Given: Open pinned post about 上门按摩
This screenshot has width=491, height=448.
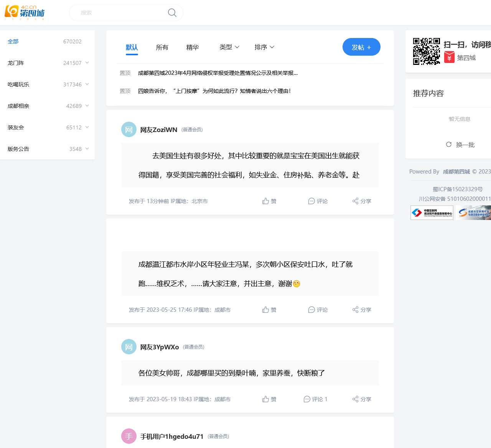Looking at the screenshot, I should tap(214, 91).
